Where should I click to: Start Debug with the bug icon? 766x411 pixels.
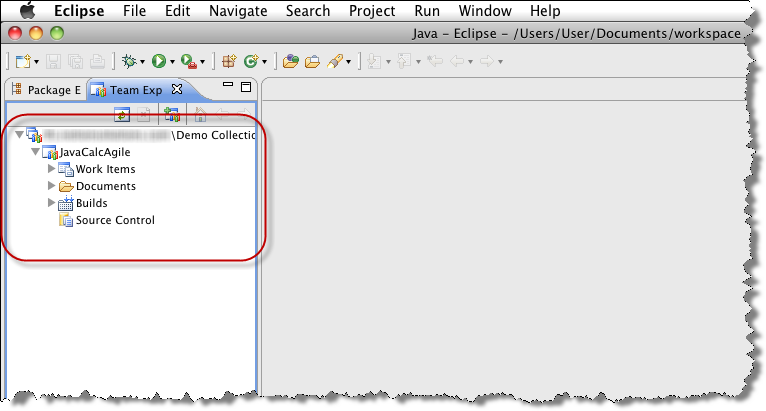coord(129,61)
